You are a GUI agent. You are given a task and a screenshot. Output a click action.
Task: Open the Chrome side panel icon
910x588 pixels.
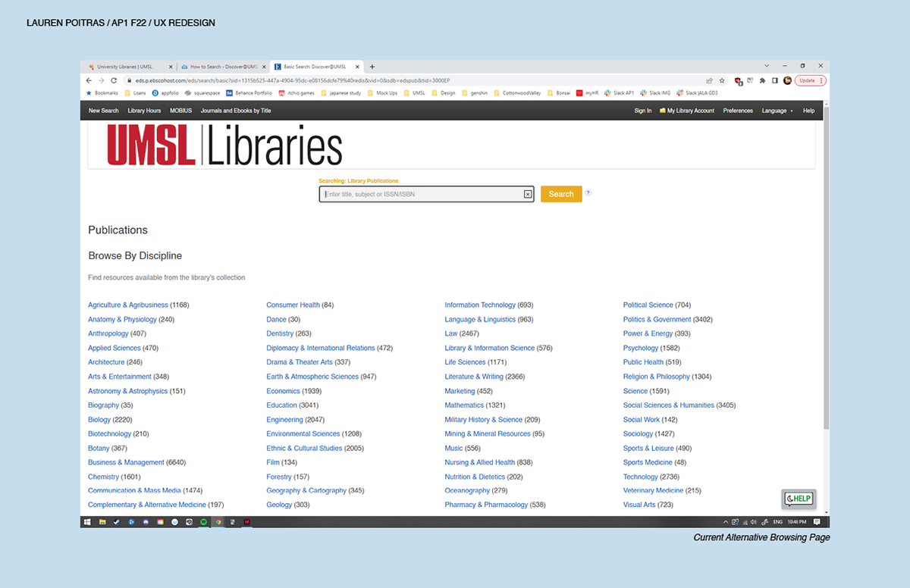point(775,80)
